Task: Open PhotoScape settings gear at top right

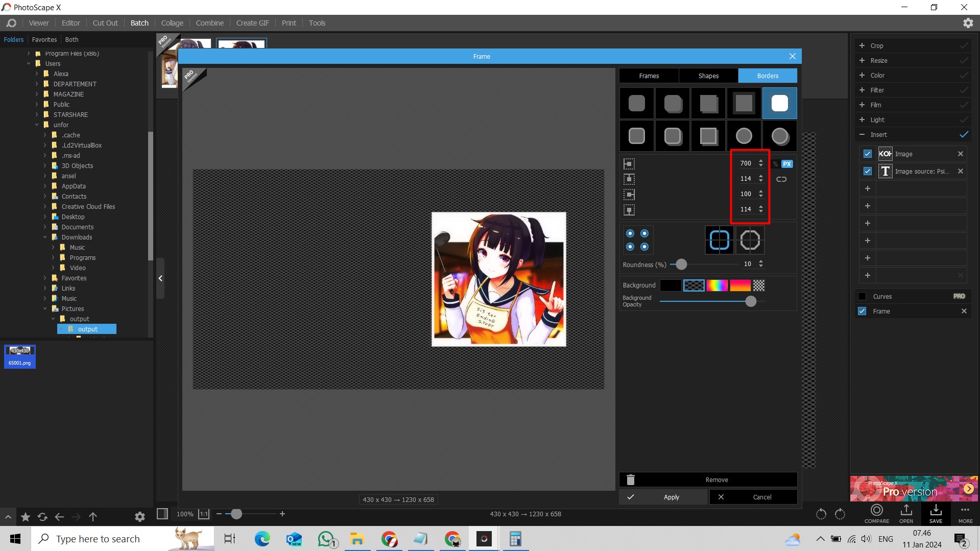Action: [x=968, y=23]
